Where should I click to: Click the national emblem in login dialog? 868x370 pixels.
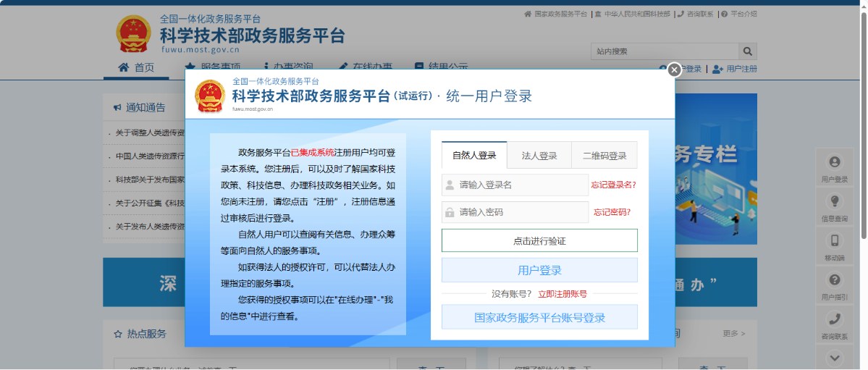pyautogui.click(x=211, y=96)
